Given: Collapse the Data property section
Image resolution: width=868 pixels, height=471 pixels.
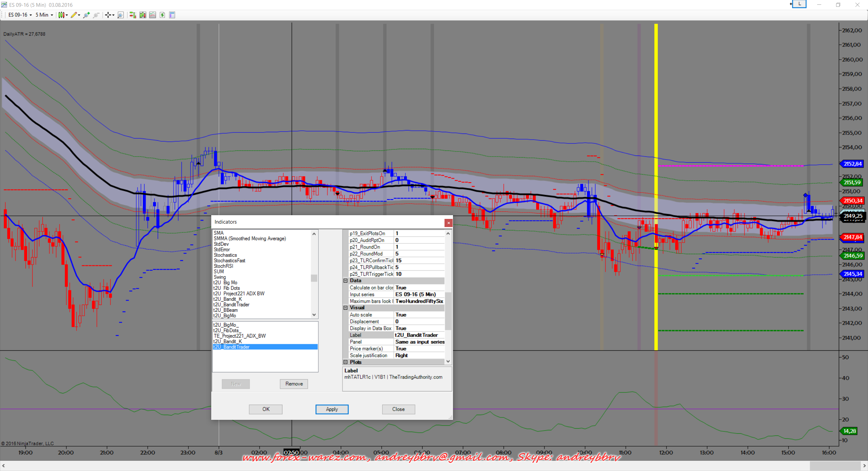Looking at the screenshot, I should [346, 281].
